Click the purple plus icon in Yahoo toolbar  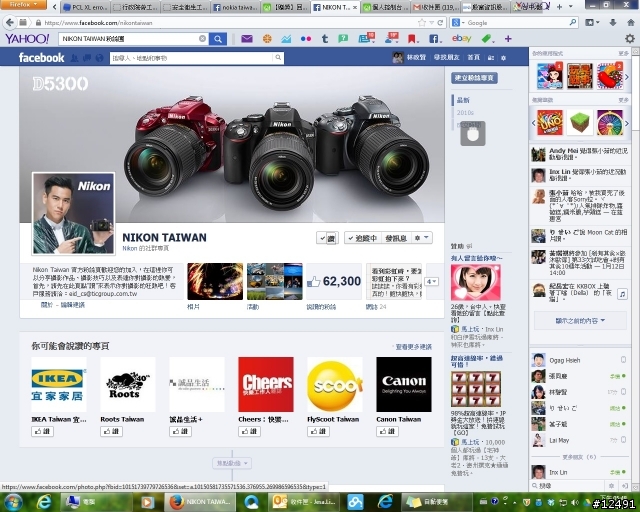pos(508,39)
